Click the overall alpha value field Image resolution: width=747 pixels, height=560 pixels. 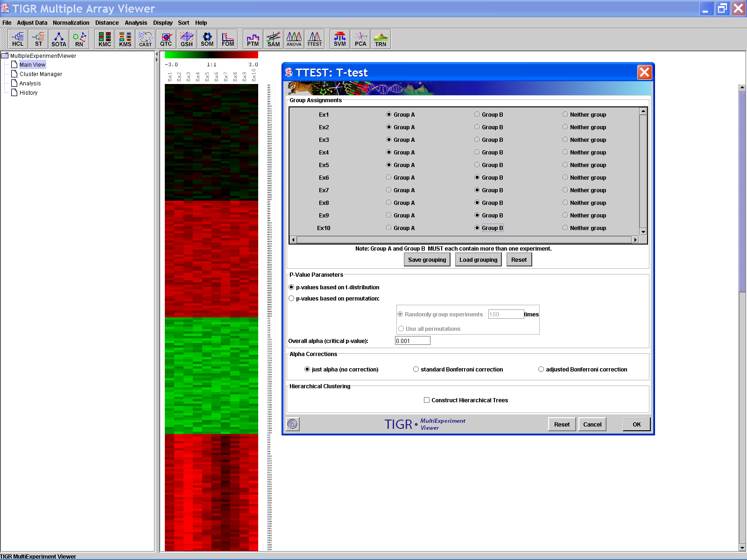pos(412,341)
